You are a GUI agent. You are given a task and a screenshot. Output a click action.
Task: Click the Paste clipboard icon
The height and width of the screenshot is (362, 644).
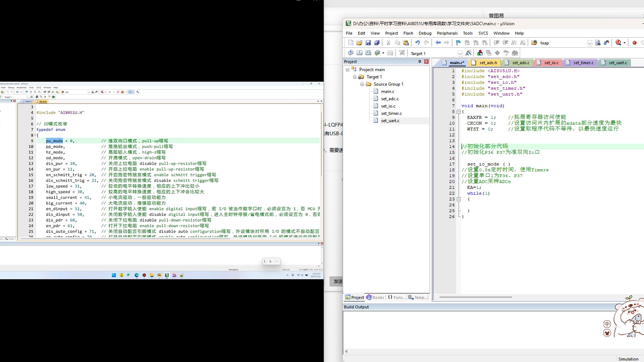click(406, 43)
